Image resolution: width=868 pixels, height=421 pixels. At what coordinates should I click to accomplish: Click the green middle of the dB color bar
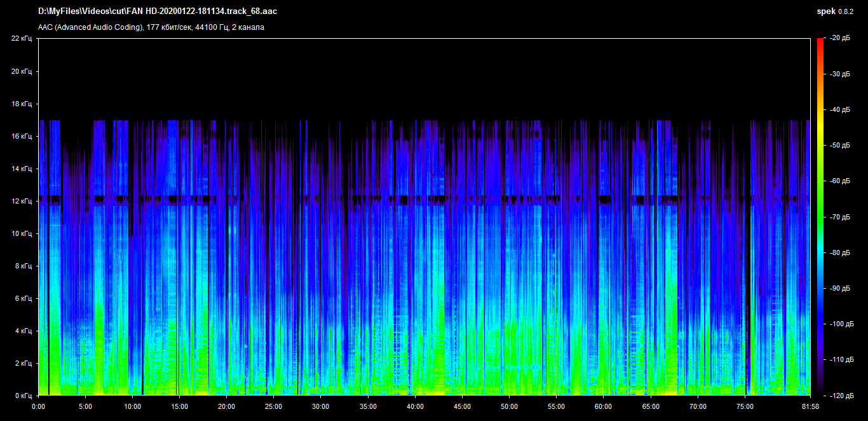tap(820, 191)
